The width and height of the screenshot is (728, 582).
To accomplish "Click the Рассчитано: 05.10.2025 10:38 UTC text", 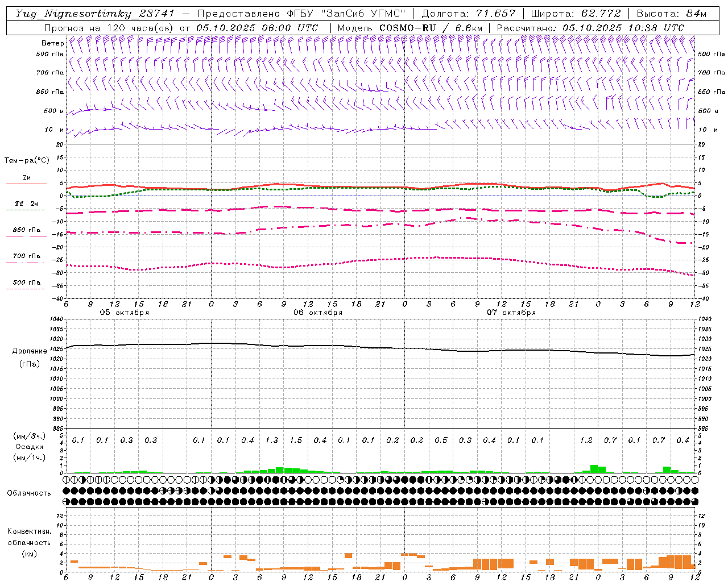I will (590, 28).
